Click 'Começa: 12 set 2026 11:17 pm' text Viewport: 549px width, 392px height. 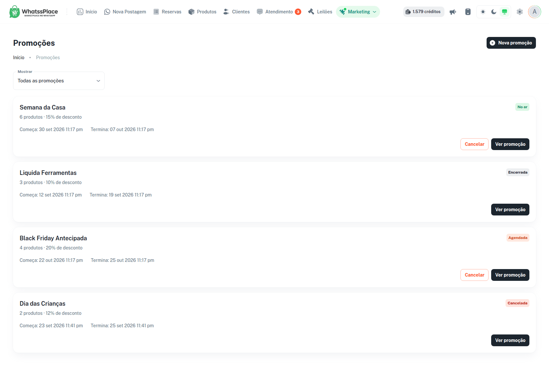[x=51, y=195]
